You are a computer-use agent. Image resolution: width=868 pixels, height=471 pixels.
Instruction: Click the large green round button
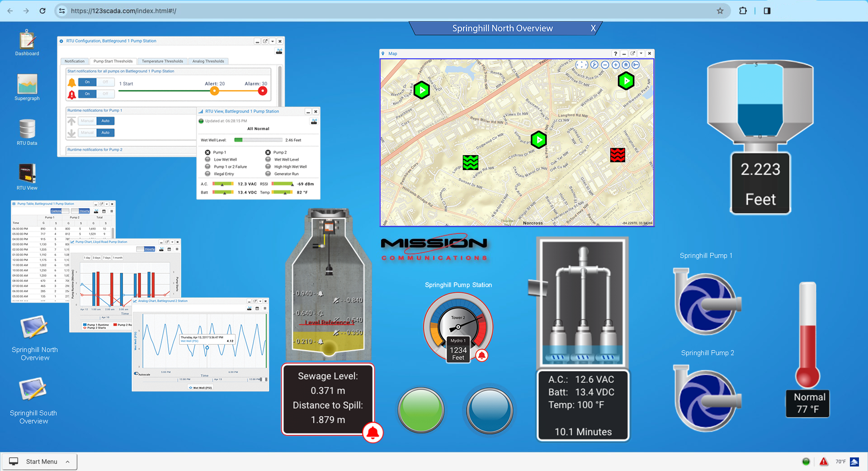[421, 410]
